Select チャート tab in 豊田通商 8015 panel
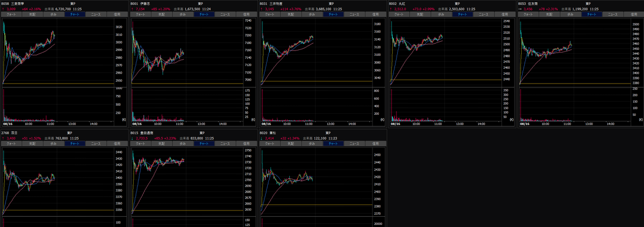Screen dimensions: 644x227 pos(203,144)
